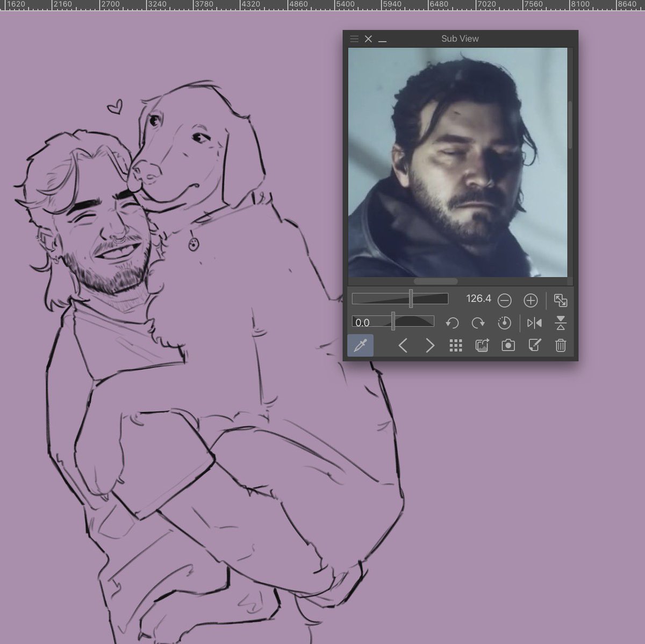Screen dimensions: 645x644
Task: Open the Sub View panel menu
Action: [354, 39]
